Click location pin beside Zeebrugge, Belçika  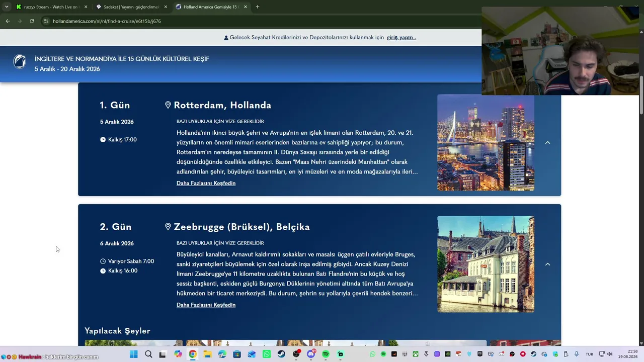click(168, 227)
